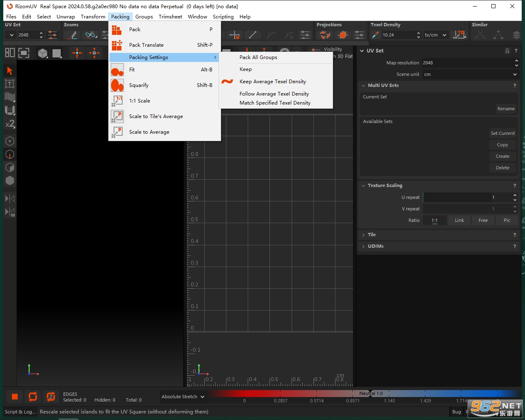
Task: Click the x2 tool icon in sidebar
Action: [10, 123]
